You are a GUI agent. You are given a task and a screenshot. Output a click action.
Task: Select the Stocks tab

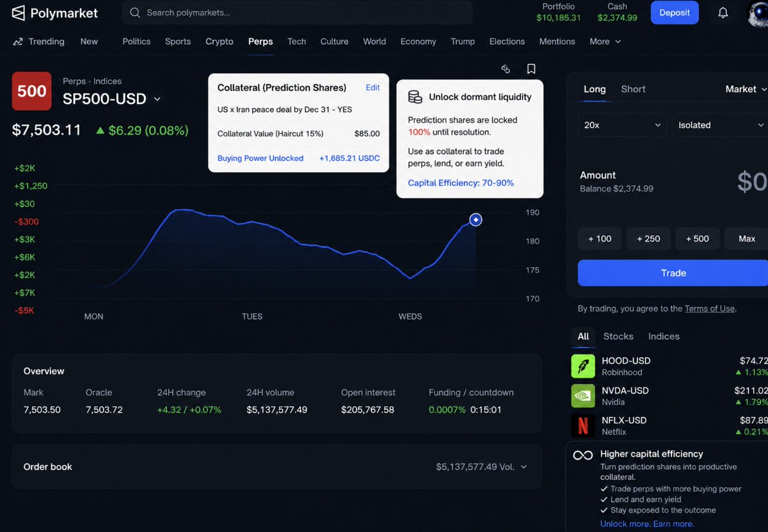tap(618, 336)
